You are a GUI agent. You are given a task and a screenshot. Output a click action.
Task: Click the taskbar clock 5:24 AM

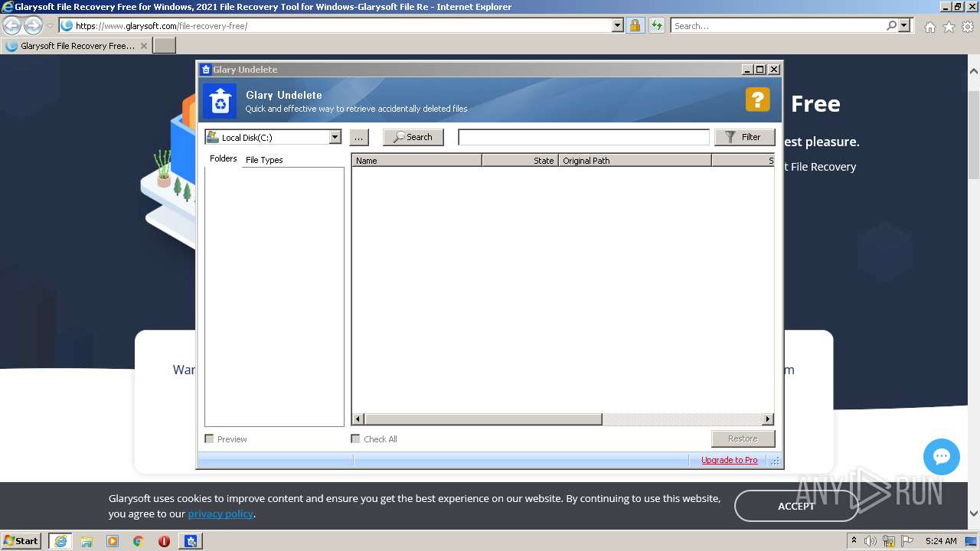pyautogui.click(x=941, y=541)
